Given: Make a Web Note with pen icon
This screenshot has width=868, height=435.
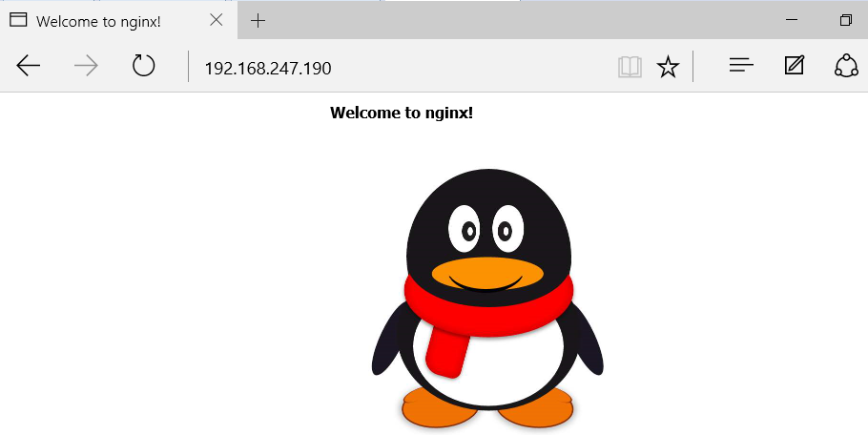Looking at the screenshot, I should 795,65.
